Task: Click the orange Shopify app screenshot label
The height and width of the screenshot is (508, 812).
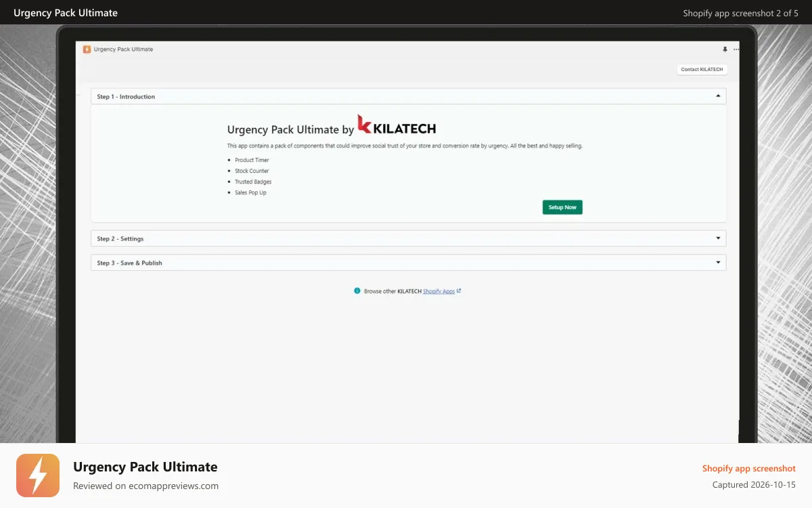Action: point(749,469)
